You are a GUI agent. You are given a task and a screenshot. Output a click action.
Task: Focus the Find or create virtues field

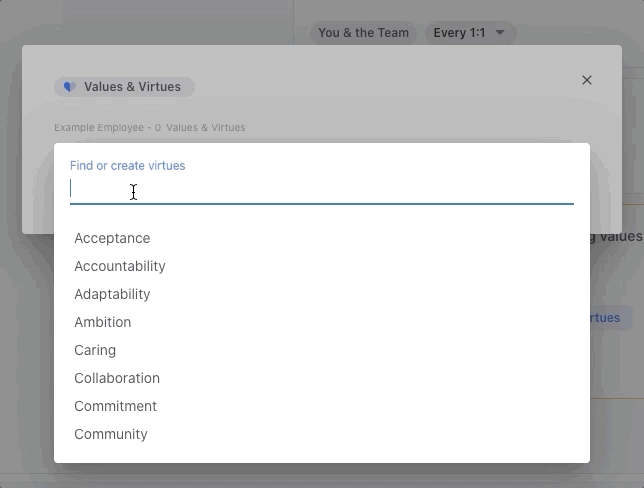coord(321,190)
